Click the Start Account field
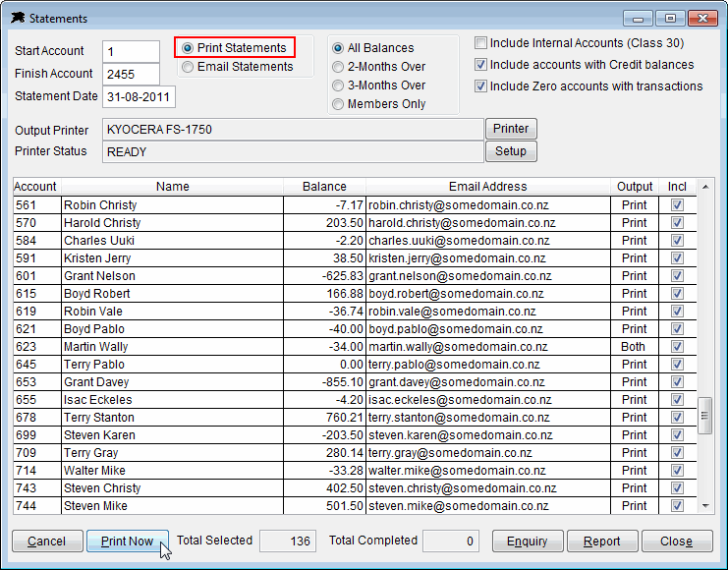 pyautogui.click(x=131, y=51)
